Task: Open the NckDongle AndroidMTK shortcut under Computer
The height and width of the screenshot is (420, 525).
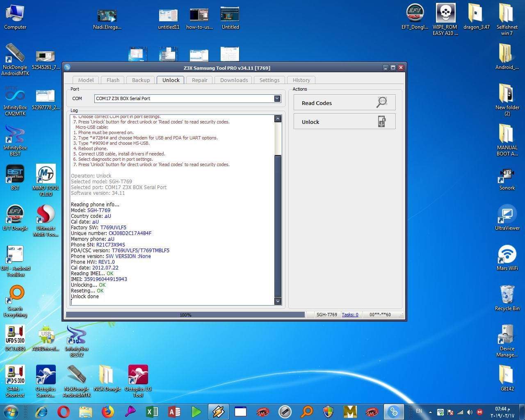Action: [x=15, y=60]
